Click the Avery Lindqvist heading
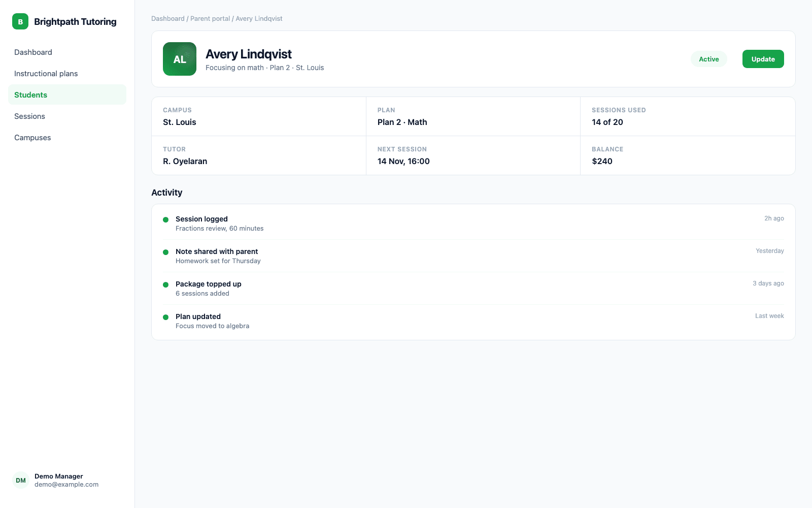The height and width of the screenshot is (508, 812). click(249, 54)
